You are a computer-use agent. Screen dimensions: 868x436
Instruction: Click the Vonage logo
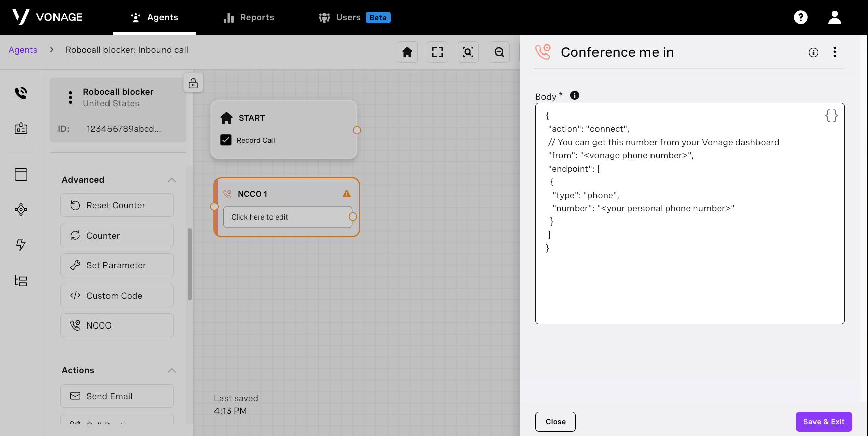[47, 17]
